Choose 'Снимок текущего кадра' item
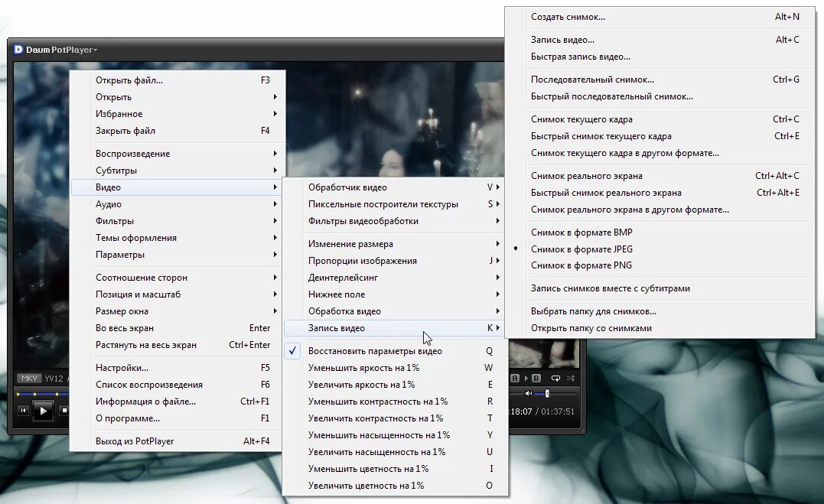Image resolution: width=824 pixels, height=504 pixels. point(660,119)
